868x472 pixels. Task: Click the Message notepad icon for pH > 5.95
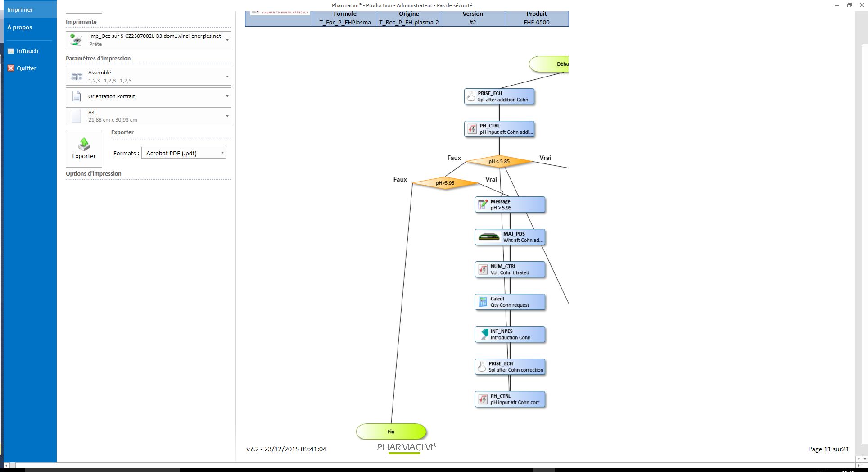tap(483, 204)
